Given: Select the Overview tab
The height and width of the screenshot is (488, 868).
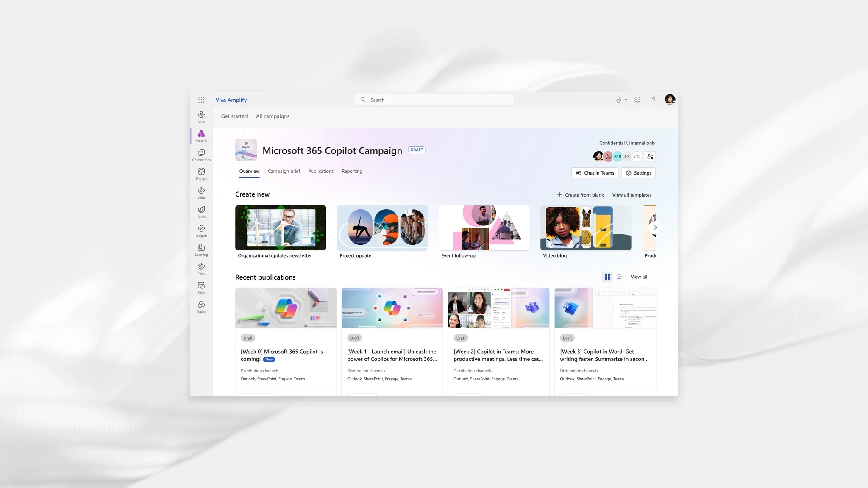Looking at the screenshot, I should [249, 172].
